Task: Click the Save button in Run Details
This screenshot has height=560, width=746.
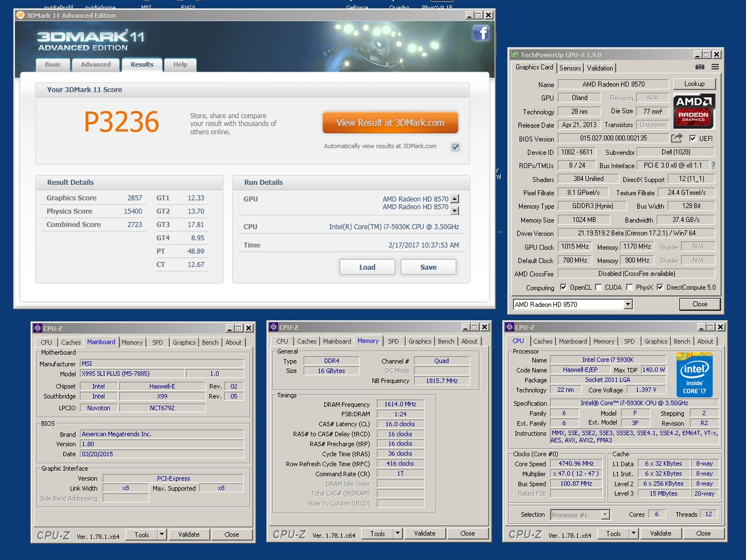Action: (428, 267)
